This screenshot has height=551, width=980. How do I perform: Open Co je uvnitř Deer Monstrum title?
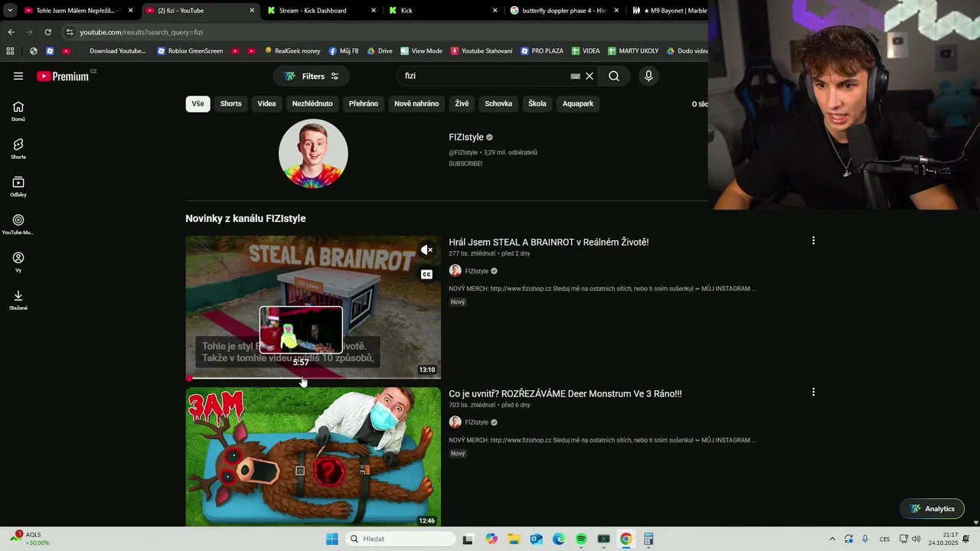point(565,393)
